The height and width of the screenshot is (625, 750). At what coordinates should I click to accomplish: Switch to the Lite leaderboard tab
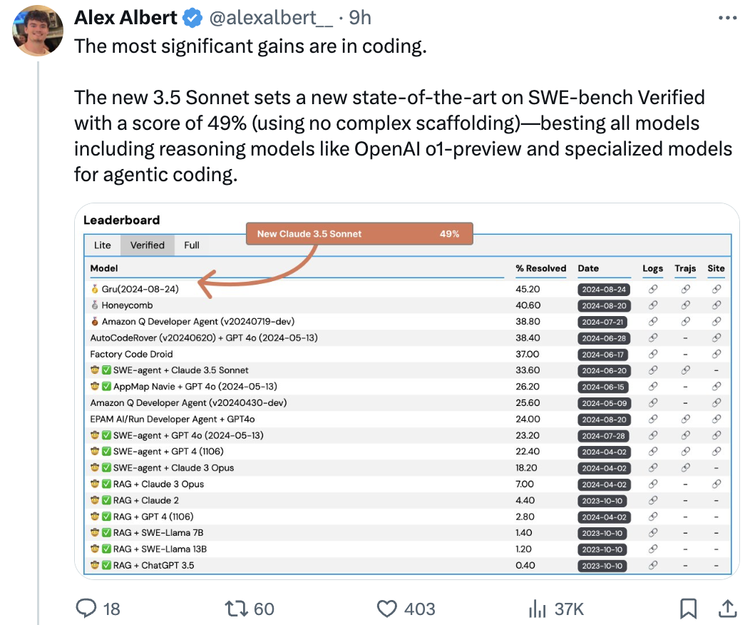pos(102,245)
